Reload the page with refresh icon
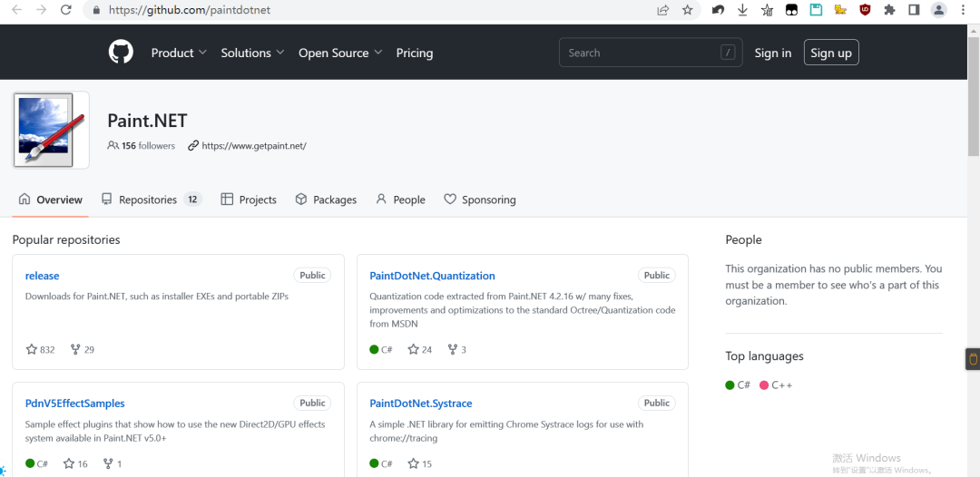980x477 pixels. point(65,10)
